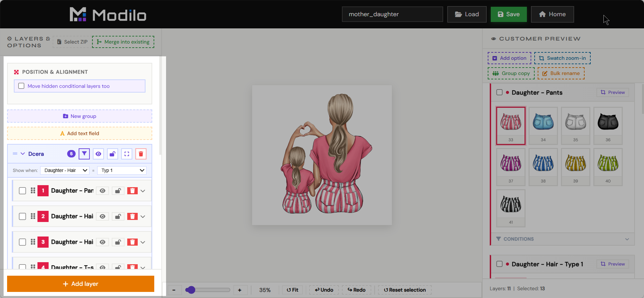Check the layer 2 selection checkbox
Image resolution: width=644 pixels, height=298 pixels.
[x=22, y=217]
